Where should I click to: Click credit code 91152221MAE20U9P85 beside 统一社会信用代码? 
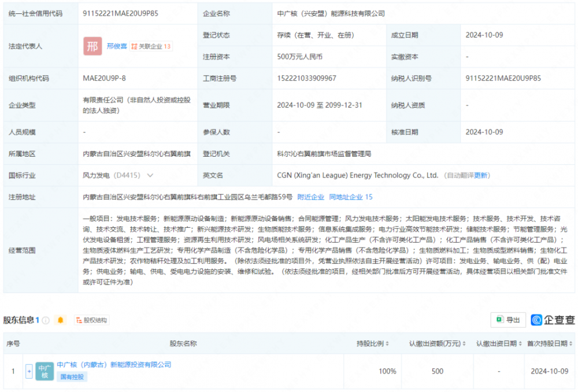click(x=121, y=14)
